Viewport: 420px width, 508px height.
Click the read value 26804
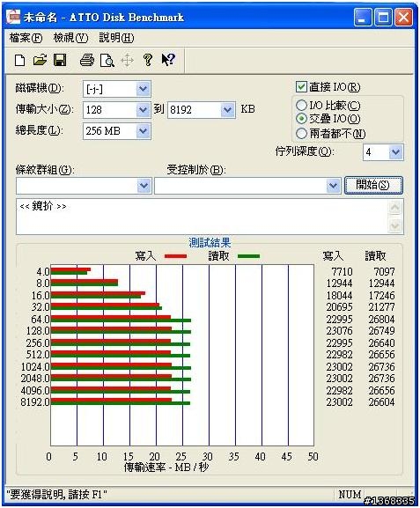382,319
